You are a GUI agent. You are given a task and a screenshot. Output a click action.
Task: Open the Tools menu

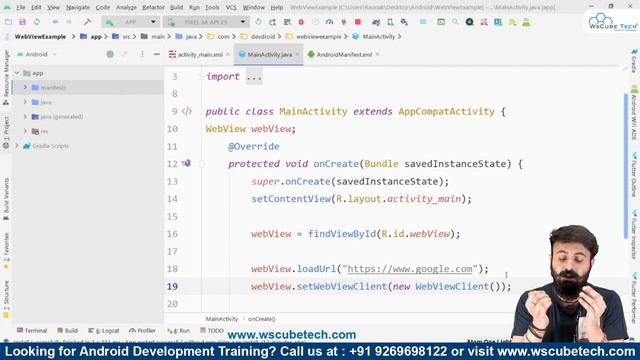pyautogui.click(x=212, y=7)
